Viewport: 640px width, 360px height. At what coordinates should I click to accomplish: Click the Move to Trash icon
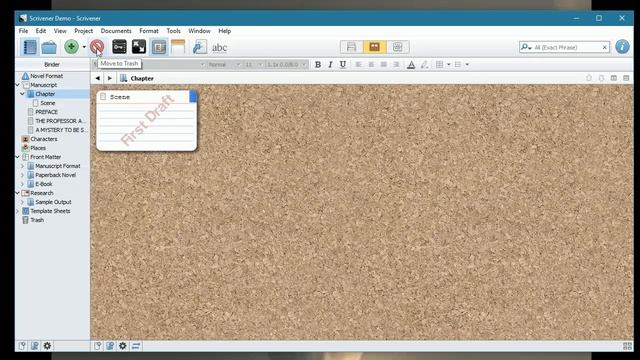[97, 47]
